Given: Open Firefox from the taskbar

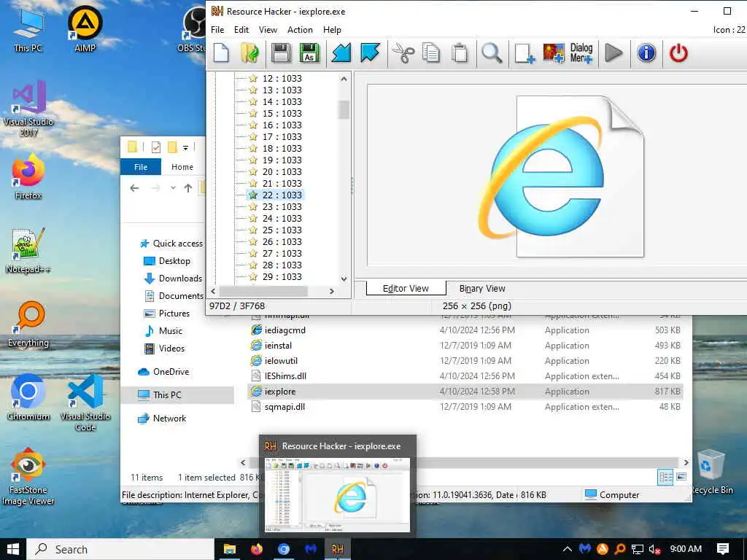Looking at the screenshot, I should click(256, 549).
